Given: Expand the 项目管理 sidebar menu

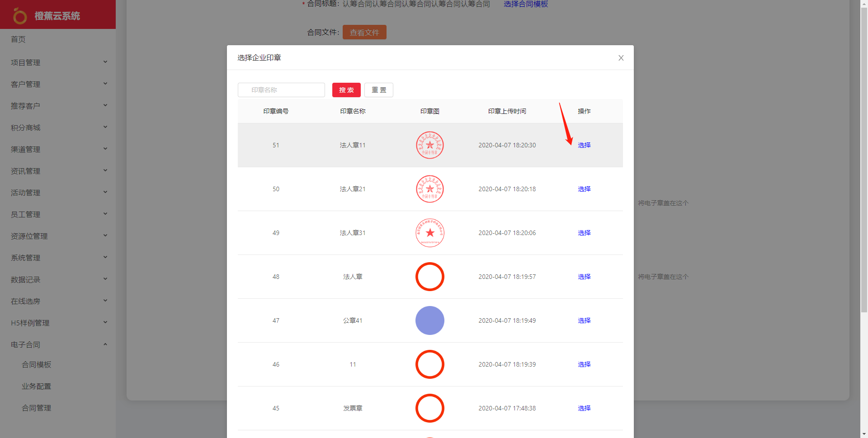Looking at the screenshot, I should coord(58,62).
